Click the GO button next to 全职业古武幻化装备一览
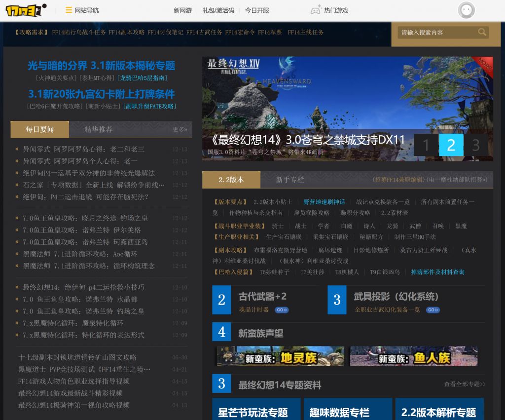Image resolution: width=505 pixels, height=420 pixels. (x=433, y=310)
